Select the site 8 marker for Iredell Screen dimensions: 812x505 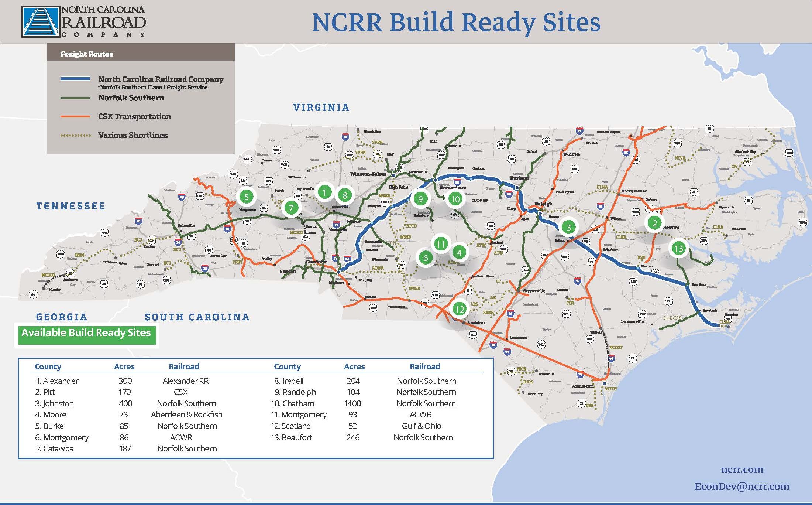click(345, 195)
